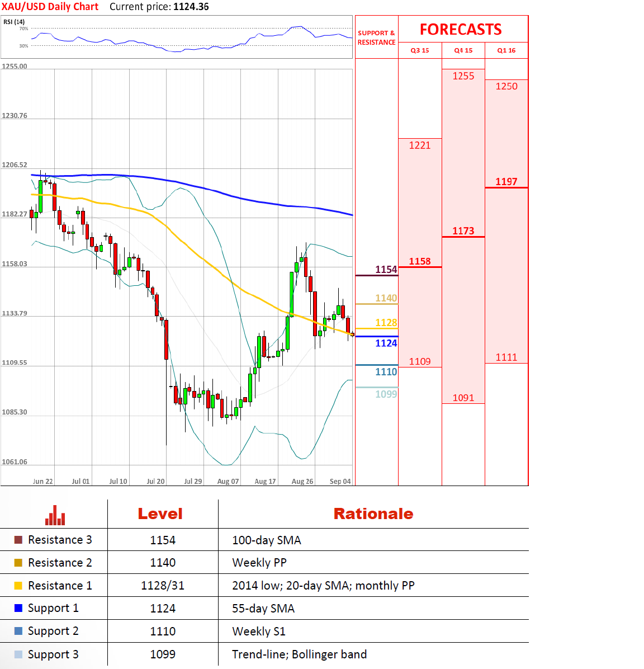Click the 1124 support level marker
Viewport: 644px width, 669px height.
pos(386,343)
